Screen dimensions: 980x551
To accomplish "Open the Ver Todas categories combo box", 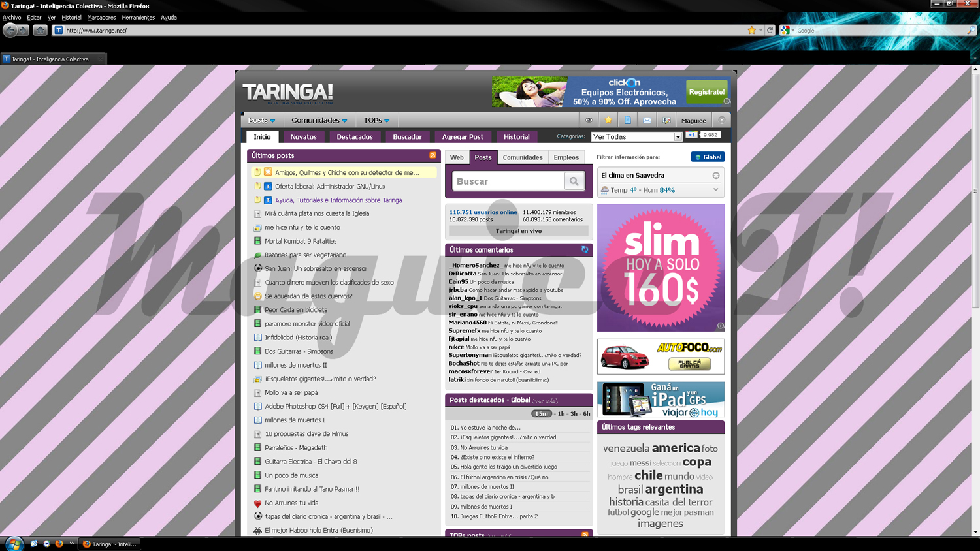I will tap(636, 136).
